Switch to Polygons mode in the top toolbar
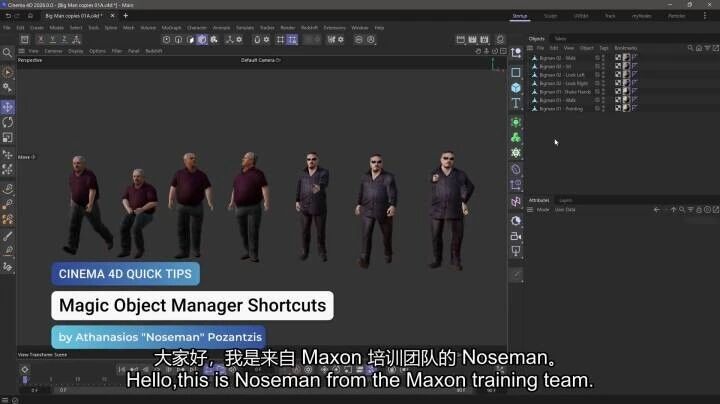 coord(191,39)
